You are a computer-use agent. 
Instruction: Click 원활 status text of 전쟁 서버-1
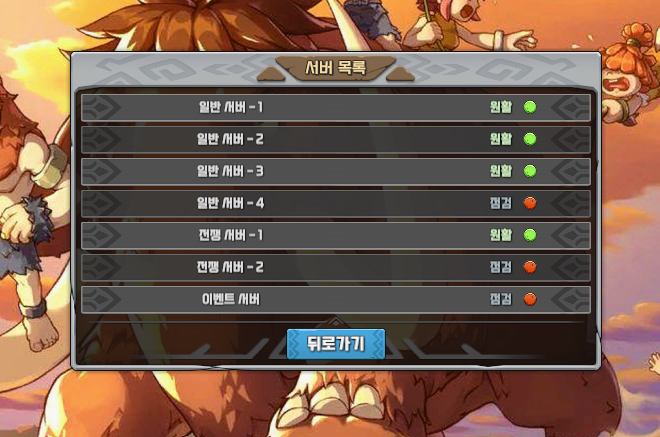tap(501, 235)
